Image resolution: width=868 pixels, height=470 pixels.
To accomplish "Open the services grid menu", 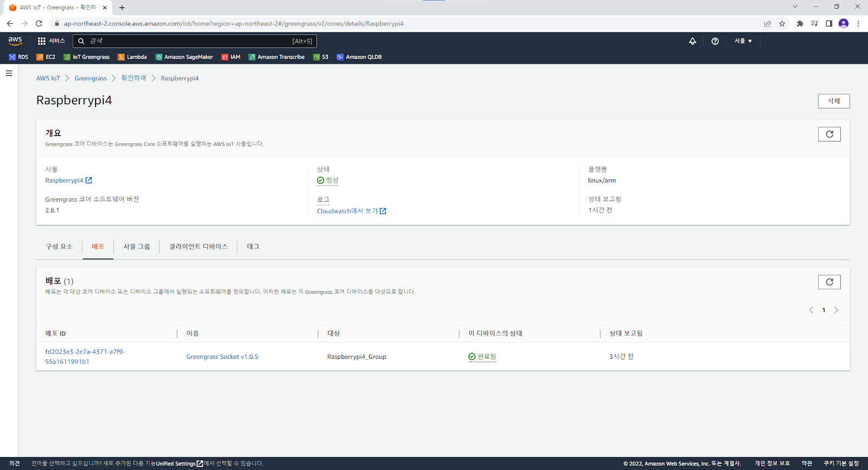I will pos(51,41).
